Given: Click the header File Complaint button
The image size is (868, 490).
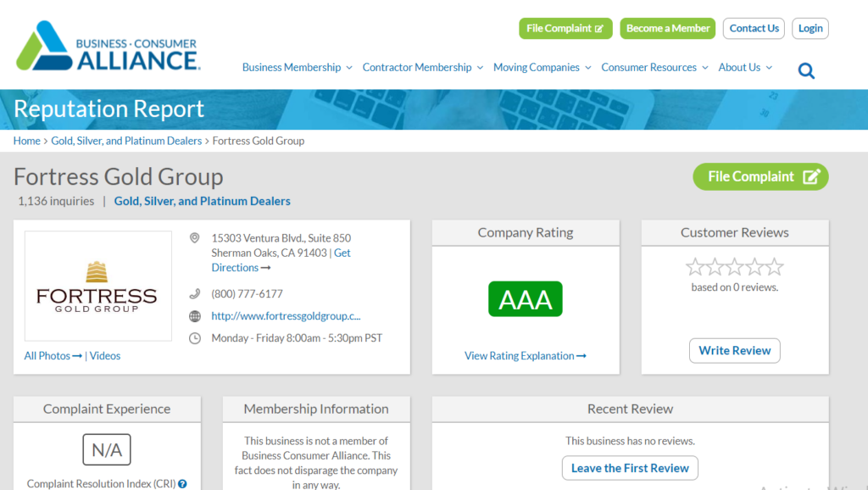Looking at the screenshot, I should pyautogui.click(x=565, y=28).
